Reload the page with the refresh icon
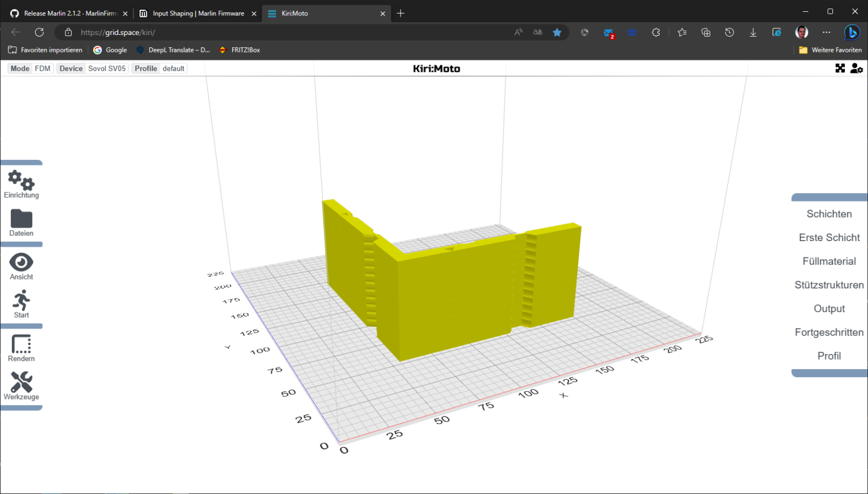868x494 pixels. coord(39,32)
